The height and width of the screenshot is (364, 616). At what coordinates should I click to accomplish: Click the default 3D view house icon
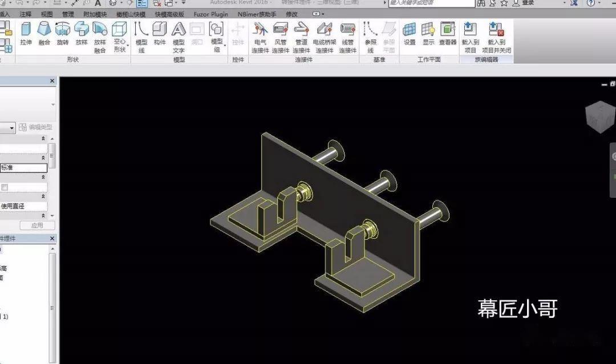click(x=113, y=3)
